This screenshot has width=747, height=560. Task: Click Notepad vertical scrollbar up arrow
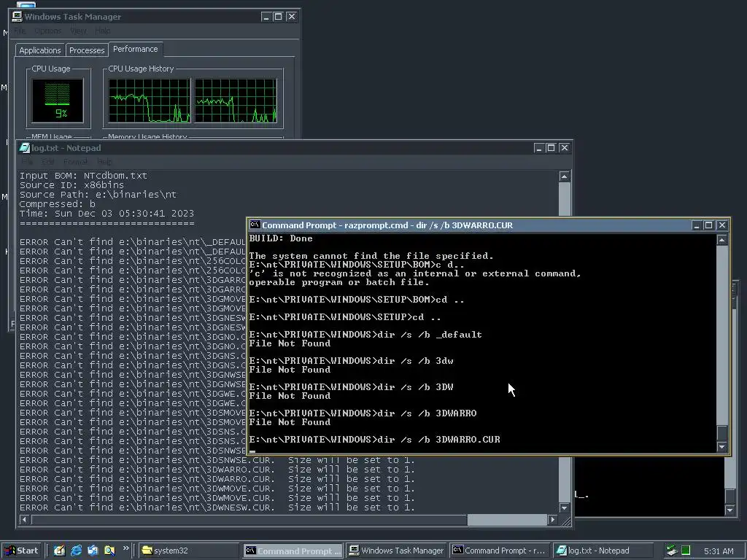point(564,176)
